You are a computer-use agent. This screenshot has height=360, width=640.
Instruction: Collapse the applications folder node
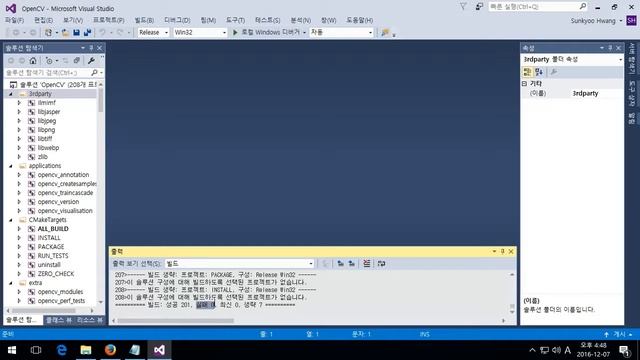click(11, 166)
